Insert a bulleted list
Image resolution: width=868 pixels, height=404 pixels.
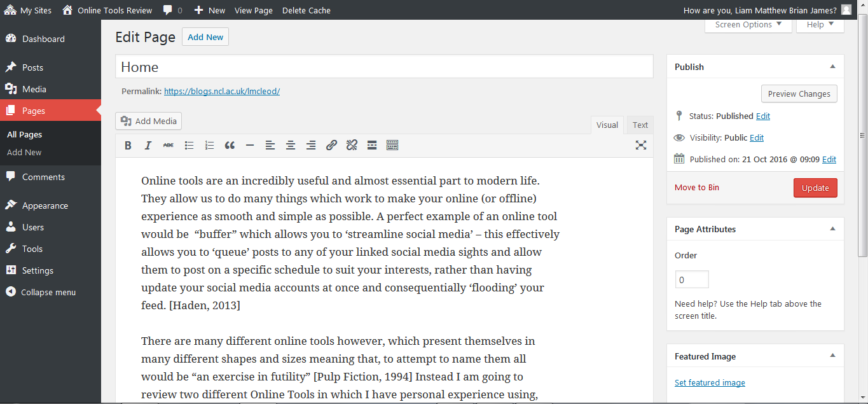(189, 146)
